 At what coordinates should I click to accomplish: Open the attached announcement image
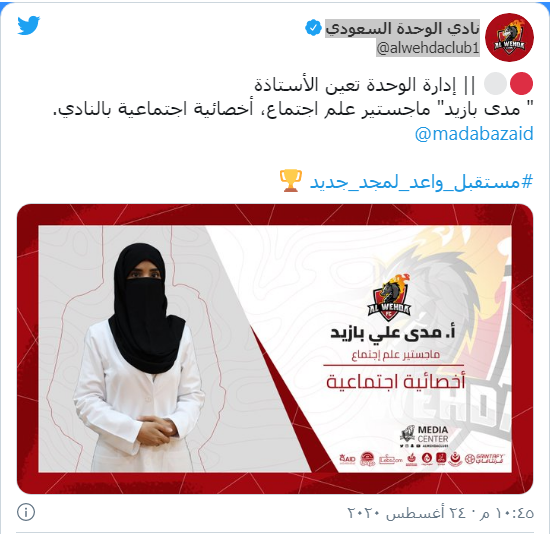tap(275, 348)
